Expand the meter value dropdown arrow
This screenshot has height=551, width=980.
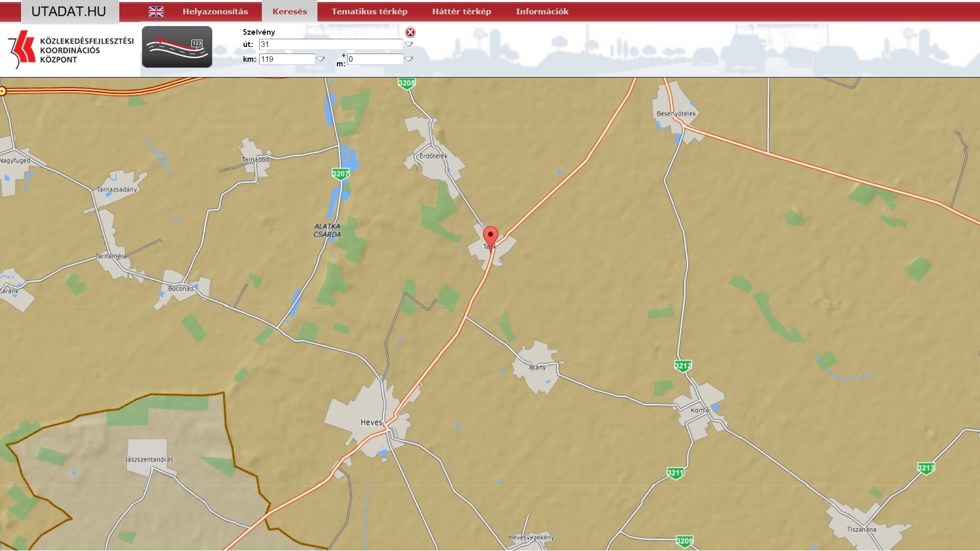point(409,59)
